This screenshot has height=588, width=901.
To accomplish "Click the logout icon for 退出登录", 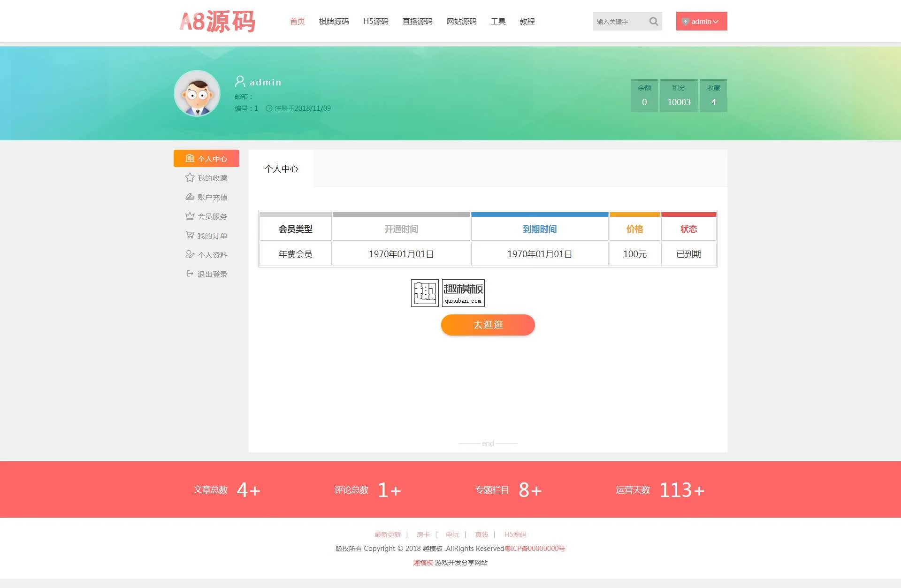I will coord(190,274).
